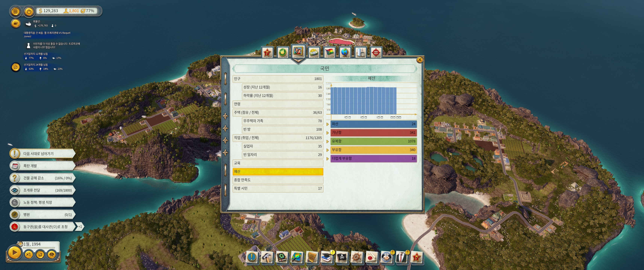Image resolution: width=644 pixels, height=270 pixels.
Task: Switch to the money economy tab
Action: [x=314, y=52]
